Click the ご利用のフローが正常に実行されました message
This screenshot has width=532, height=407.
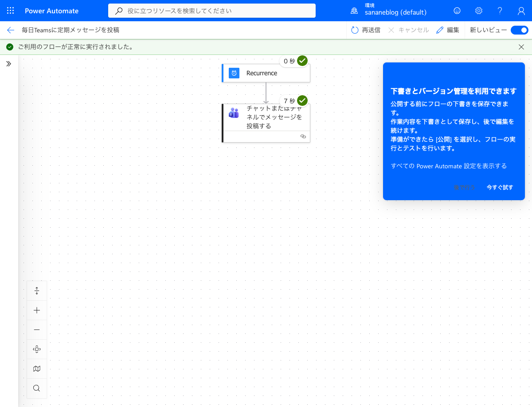(x=76, y=47)
